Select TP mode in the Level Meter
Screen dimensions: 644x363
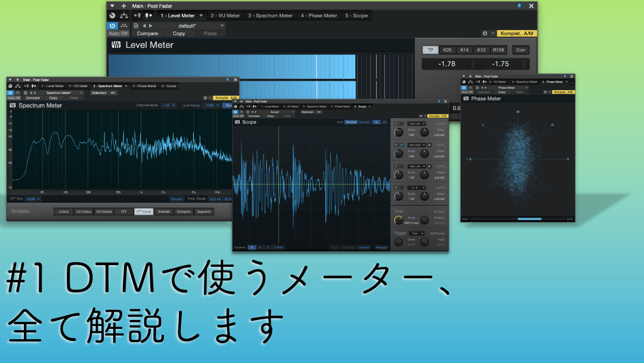point(431,50)
